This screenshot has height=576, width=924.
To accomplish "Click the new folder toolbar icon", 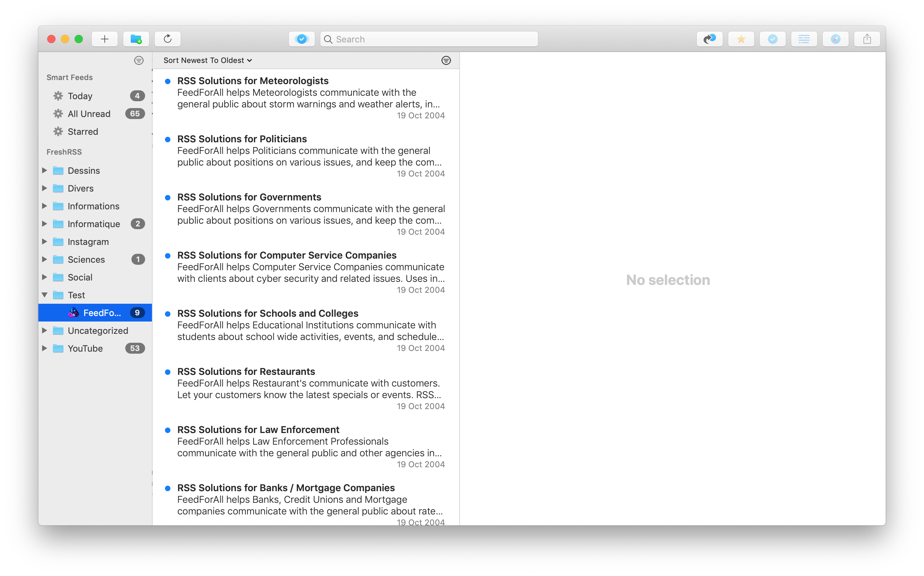I will pos(136,39).
